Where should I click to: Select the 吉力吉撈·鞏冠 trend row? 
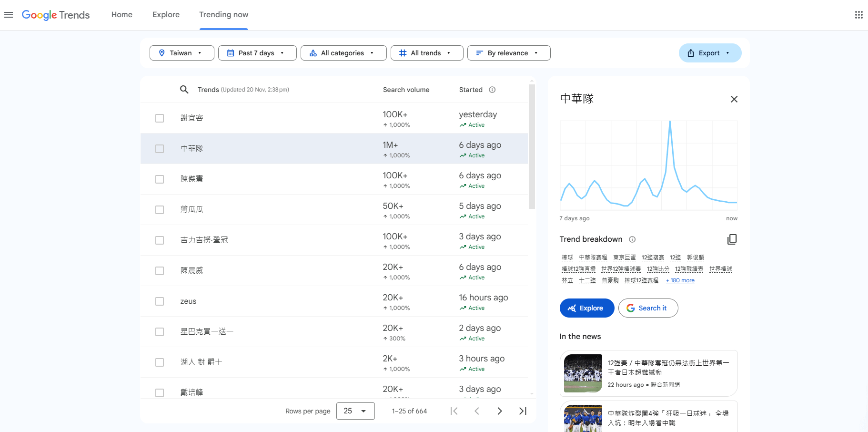pos(334,240)
